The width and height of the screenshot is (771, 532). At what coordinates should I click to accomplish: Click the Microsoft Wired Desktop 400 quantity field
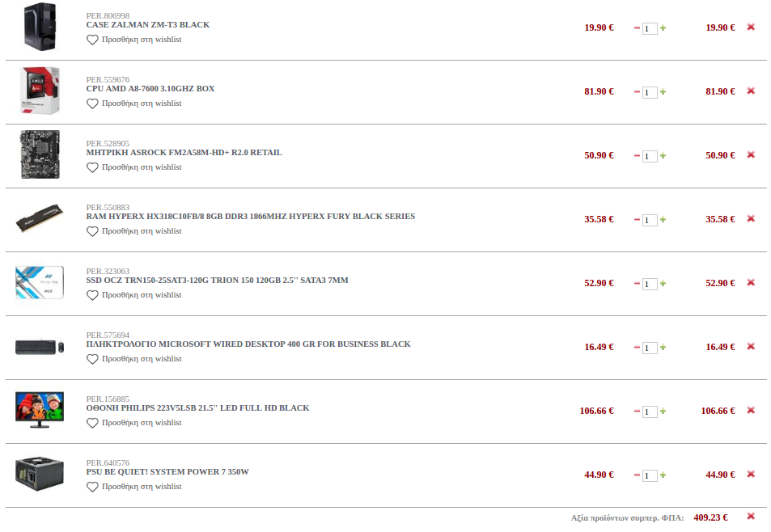(650, 348)
